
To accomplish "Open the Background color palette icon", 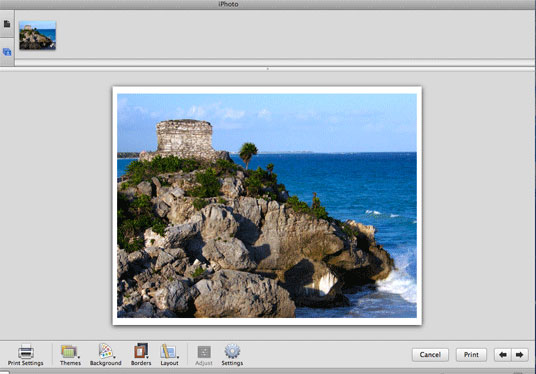I will 105,351.
